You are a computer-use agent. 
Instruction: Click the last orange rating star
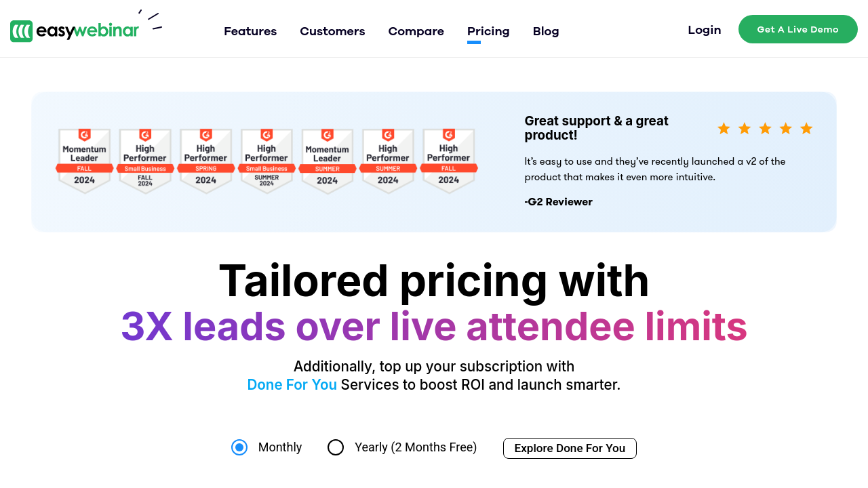coord(806,129)
